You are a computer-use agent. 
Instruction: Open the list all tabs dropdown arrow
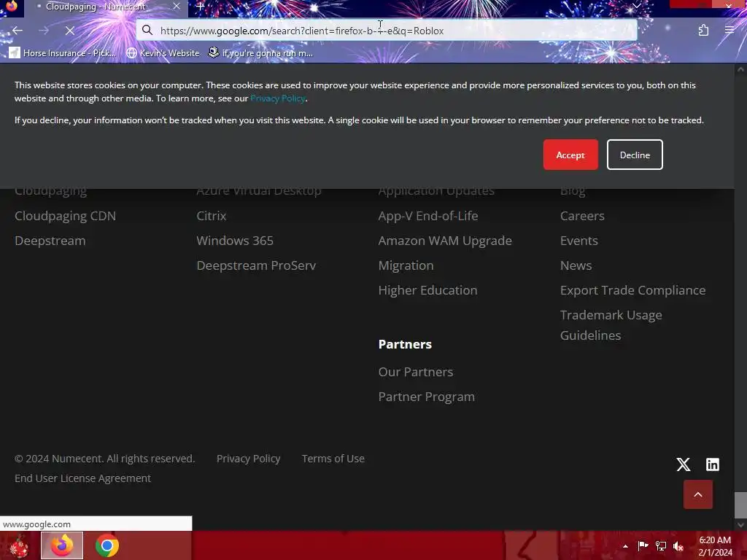[x=636, y=6]
